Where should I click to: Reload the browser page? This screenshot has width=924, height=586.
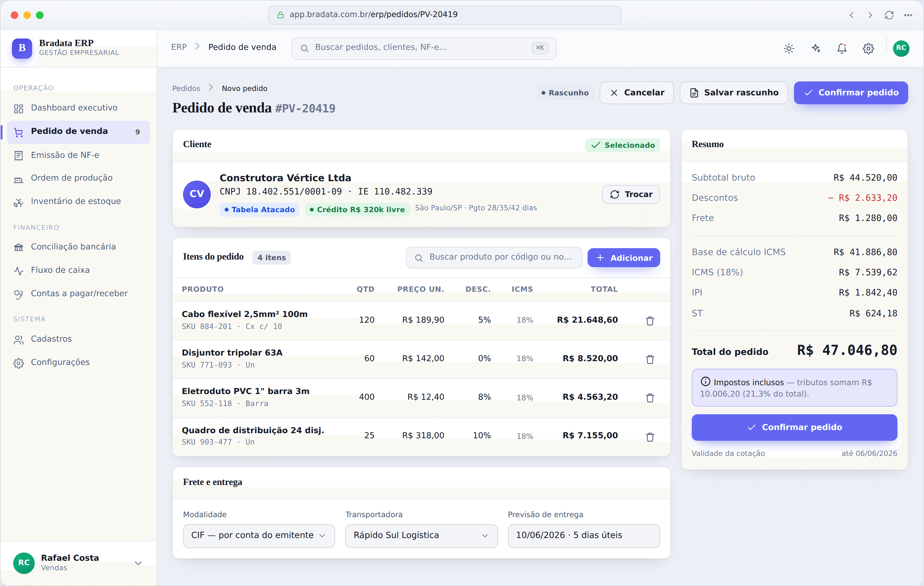(889, 15)
